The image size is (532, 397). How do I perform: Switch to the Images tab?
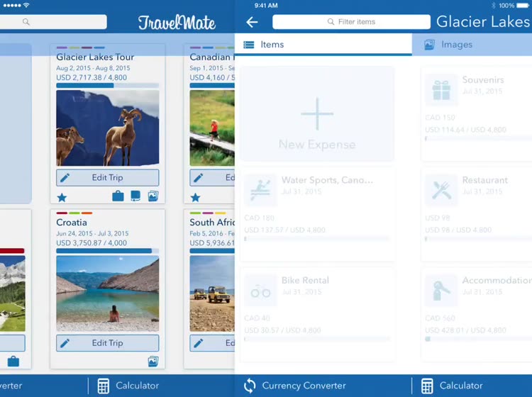tap(472, 45)
